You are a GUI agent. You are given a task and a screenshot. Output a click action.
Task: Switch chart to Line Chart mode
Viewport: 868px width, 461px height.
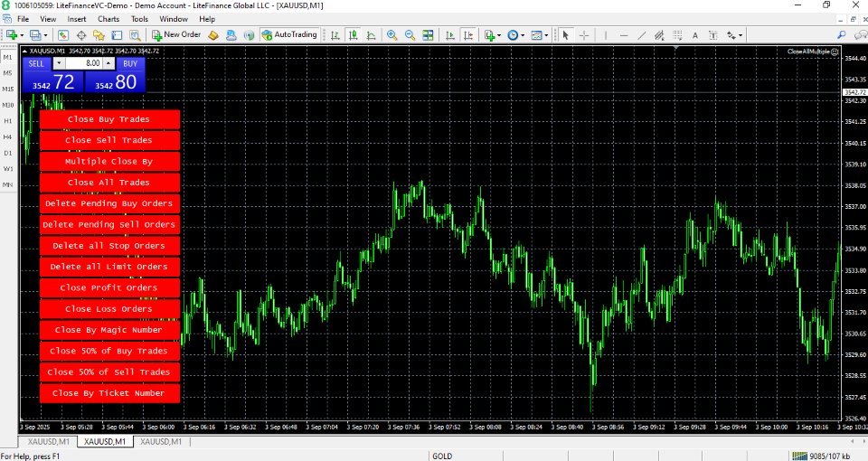coord(372,35)
